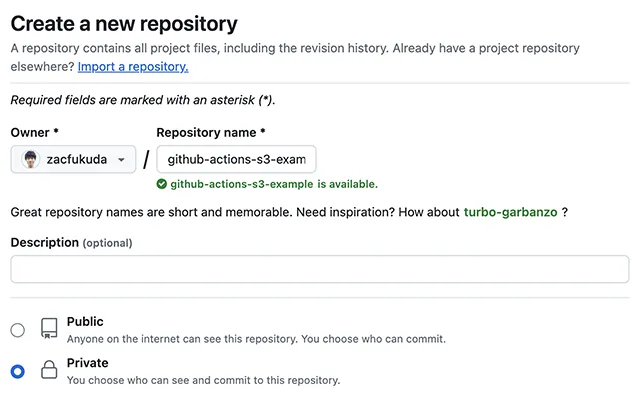Open the Import a repository link
Screen dimensions: 640x394
point(133,67)
